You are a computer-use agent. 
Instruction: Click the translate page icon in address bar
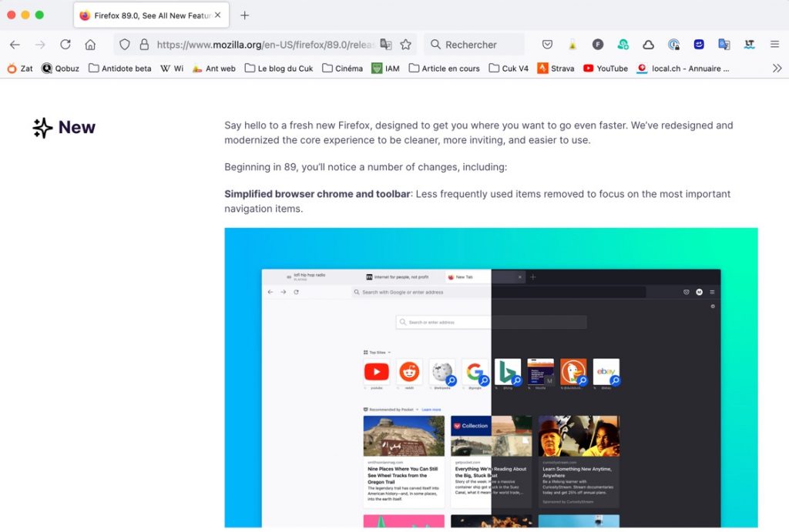(x=385, y=45)
